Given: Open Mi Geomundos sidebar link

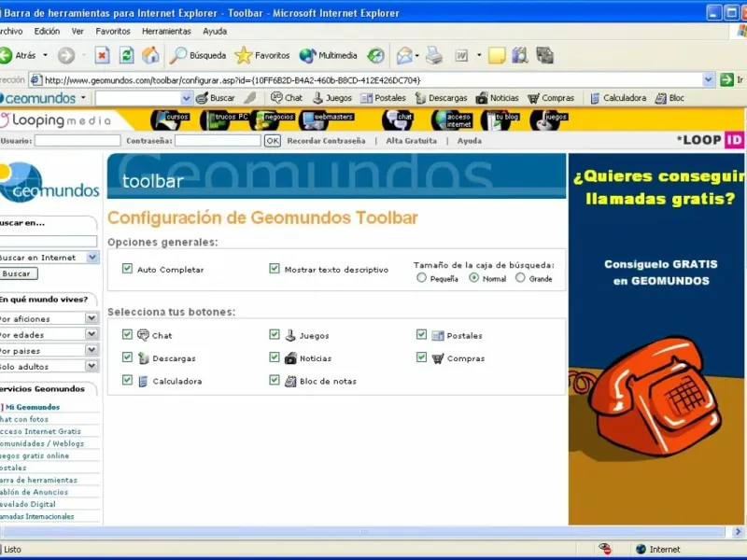Looking at the screenshot, I should (33, 407).
